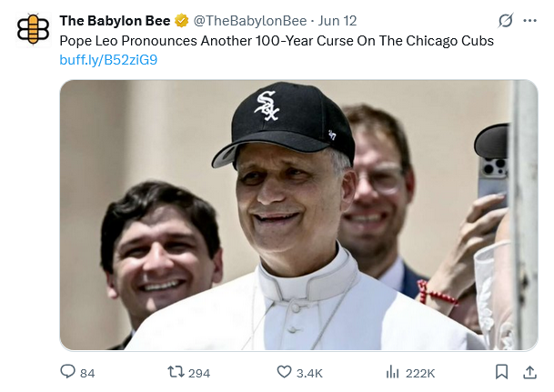Click the 222K views count
The width and height of the screenshot is (554, 392).
[420, 373]
